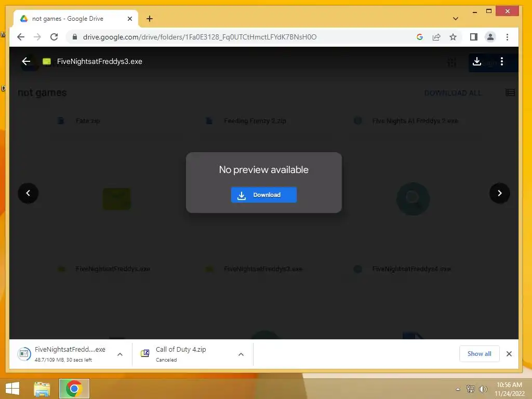Open the Call of Duty 4.zip download item
This screenshot has height=399, width=532.
181,354
